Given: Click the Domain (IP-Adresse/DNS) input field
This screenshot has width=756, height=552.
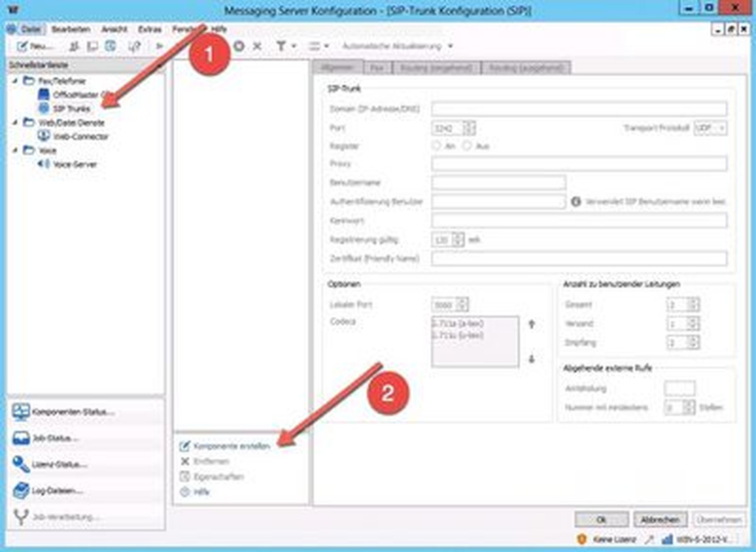Looking at the screenshot, I should pos(578,109).
